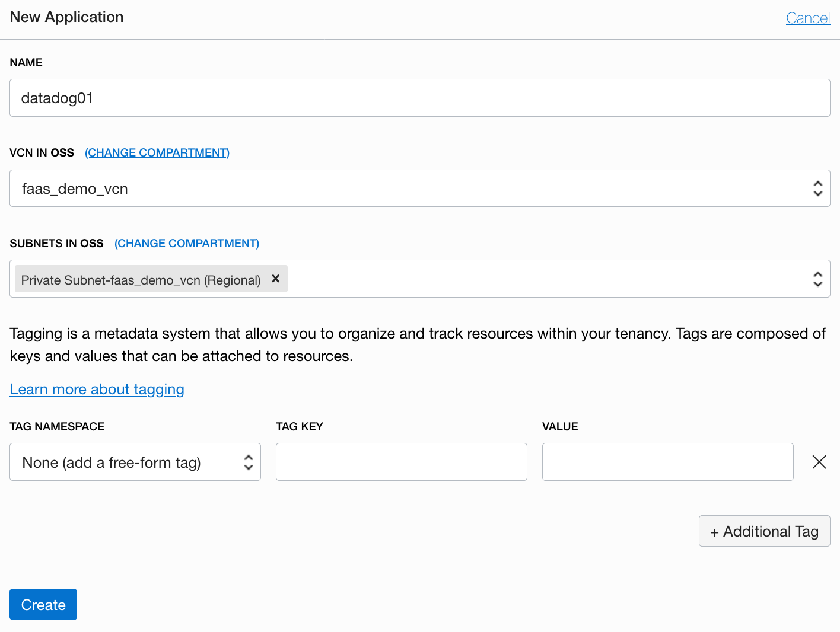Focus the tag Value input field
840x632 pixels.
[668, 462]
